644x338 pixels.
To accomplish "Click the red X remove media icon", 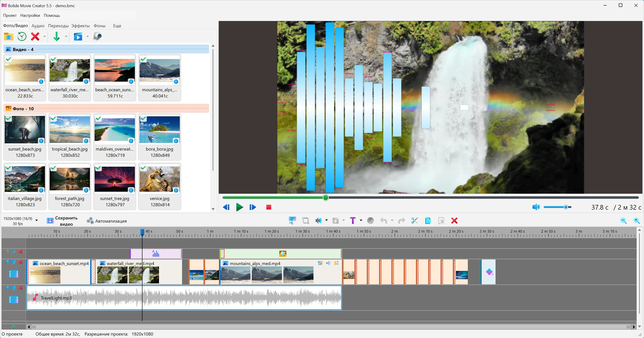I will [35, 36].
